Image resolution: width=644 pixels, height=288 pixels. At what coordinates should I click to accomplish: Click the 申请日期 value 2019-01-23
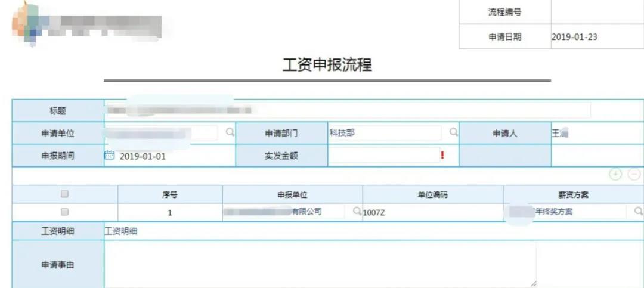[x=574, y=37]
